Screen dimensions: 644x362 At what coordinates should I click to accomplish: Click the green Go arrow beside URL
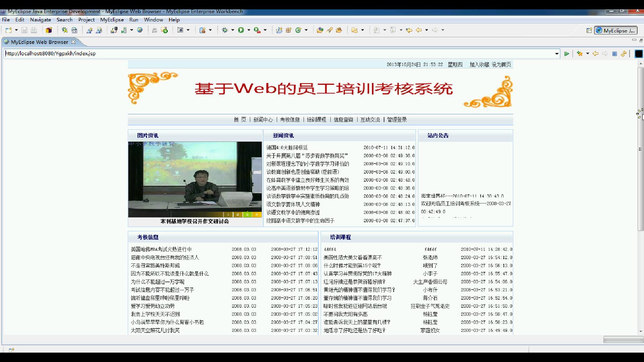pyautogui.click(x=567, y=54)
